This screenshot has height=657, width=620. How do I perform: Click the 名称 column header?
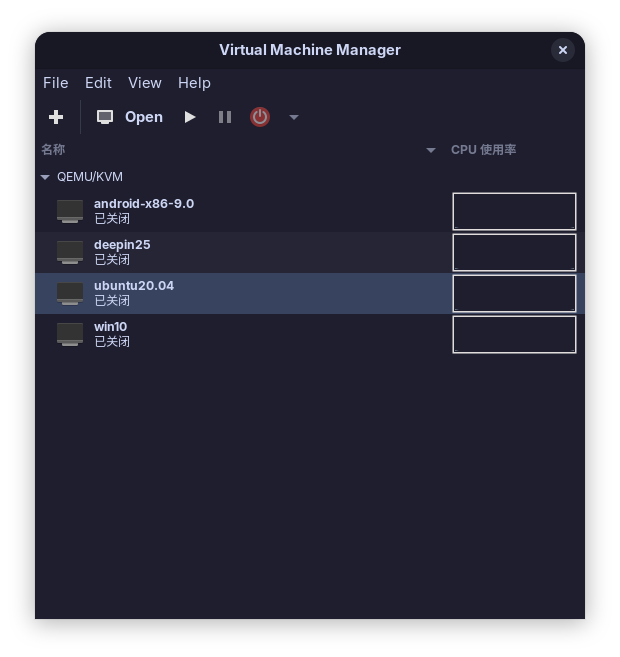pyautogui.click(x=53, y=150)
